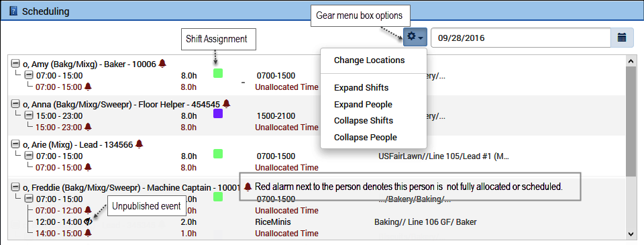This screenshot has width=644, height=245.
Task: Click the date field showing 09/28/2016
Action: click(x=521, y=38)
